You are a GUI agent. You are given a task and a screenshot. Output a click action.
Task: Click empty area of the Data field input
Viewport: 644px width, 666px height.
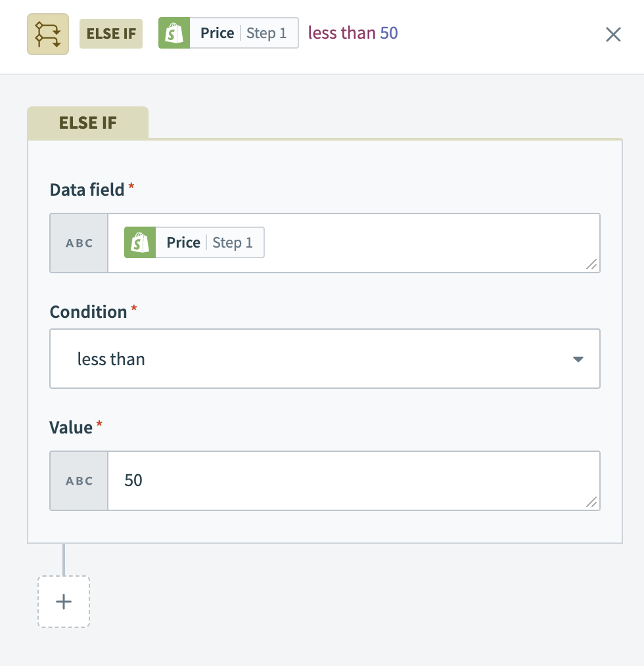pyautogui.click(x=427, y=243)
